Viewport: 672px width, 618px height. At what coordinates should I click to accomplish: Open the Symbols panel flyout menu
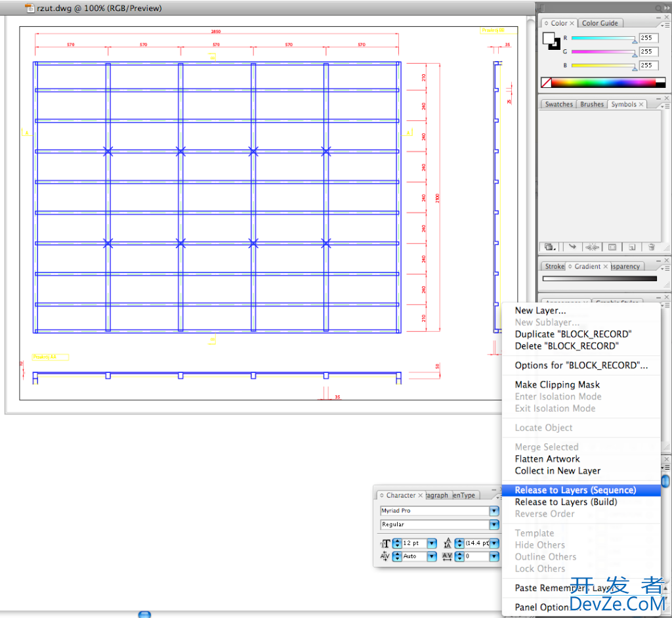pyautogui.click(x=665, y=106)
